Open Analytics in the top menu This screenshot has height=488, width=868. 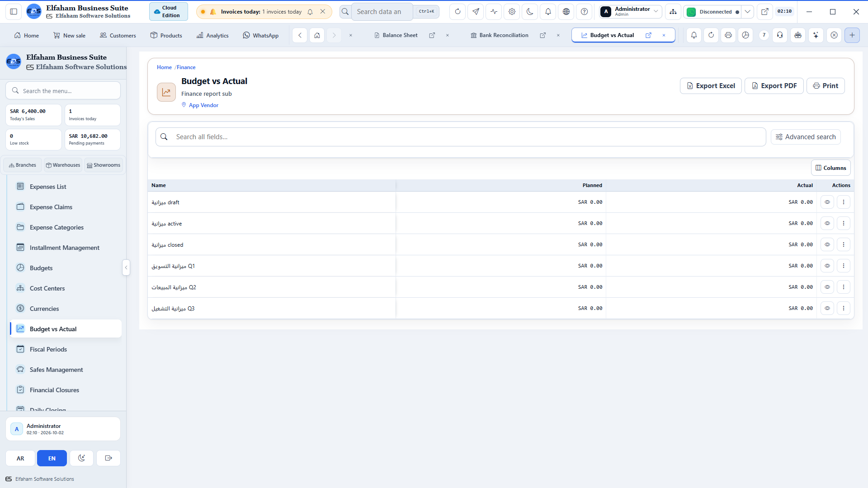click(212, 35)
